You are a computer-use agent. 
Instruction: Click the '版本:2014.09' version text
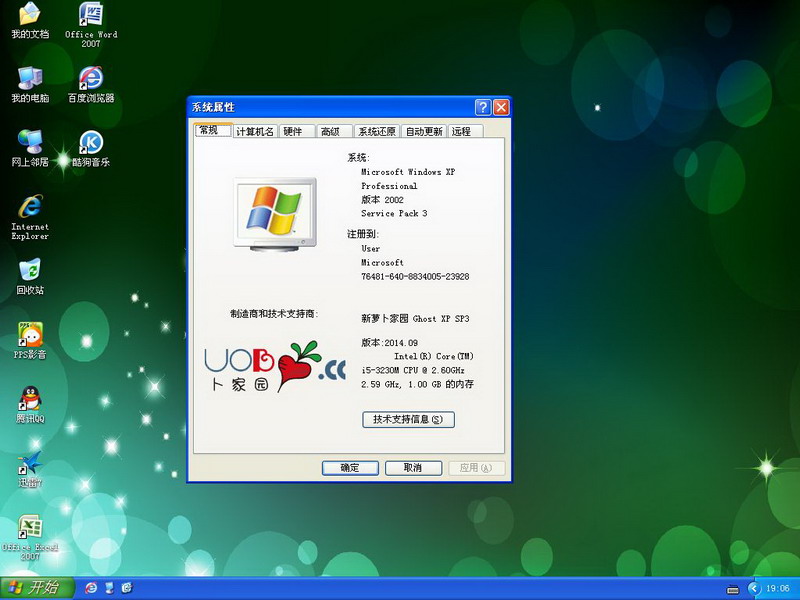pos(389,343)
